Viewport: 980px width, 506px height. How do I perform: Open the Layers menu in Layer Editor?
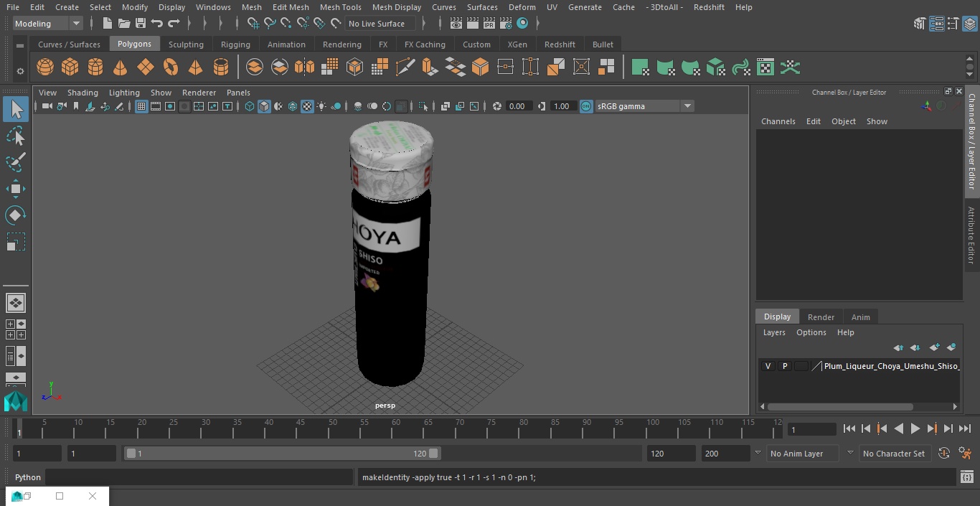[774, 332]
